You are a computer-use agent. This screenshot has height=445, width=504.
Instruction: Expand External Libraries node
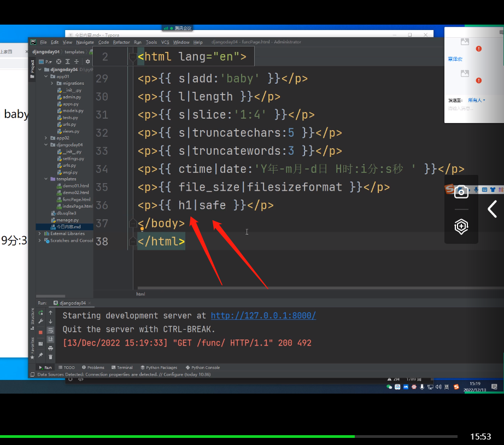(40, 233)
